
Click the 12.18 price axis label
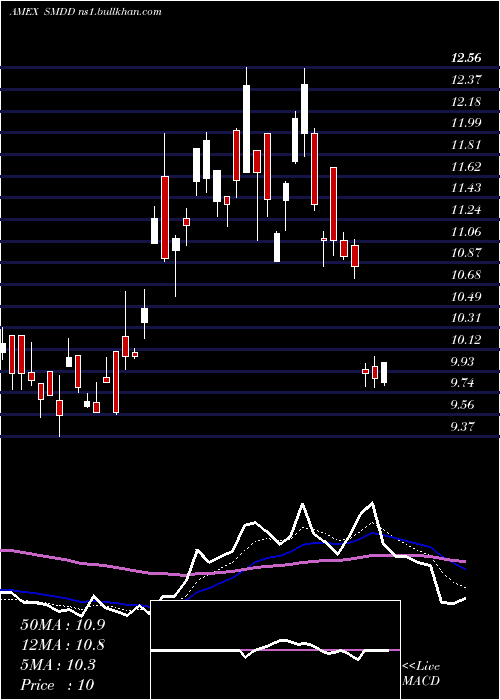point(466,101)
